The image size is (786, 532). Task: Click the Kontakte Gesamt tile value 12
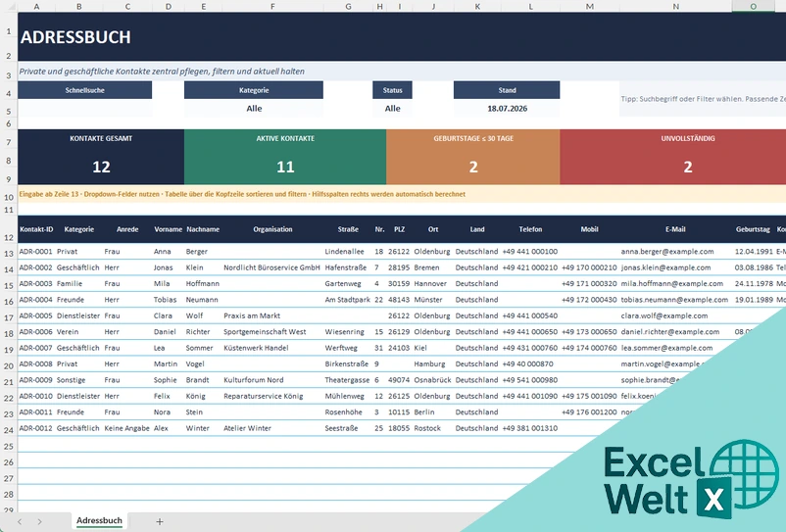pos(101,167)
